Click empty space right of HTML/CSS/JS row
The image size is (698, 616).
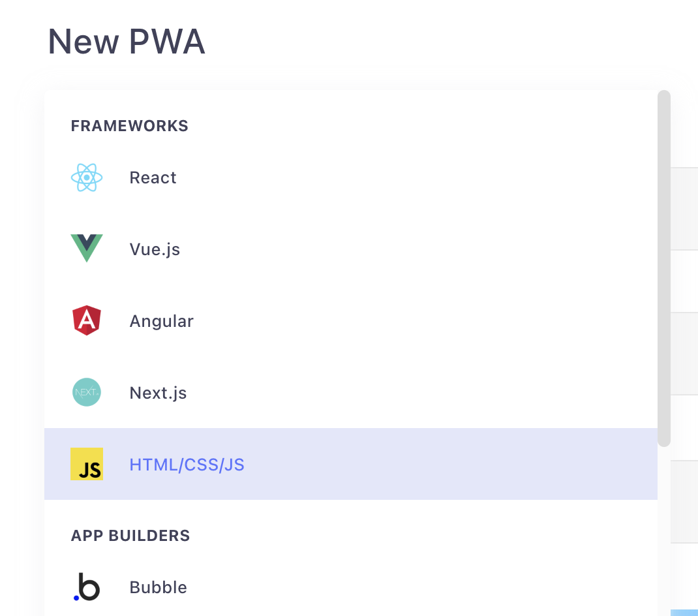pyautogui.click(x=449, y=464)
